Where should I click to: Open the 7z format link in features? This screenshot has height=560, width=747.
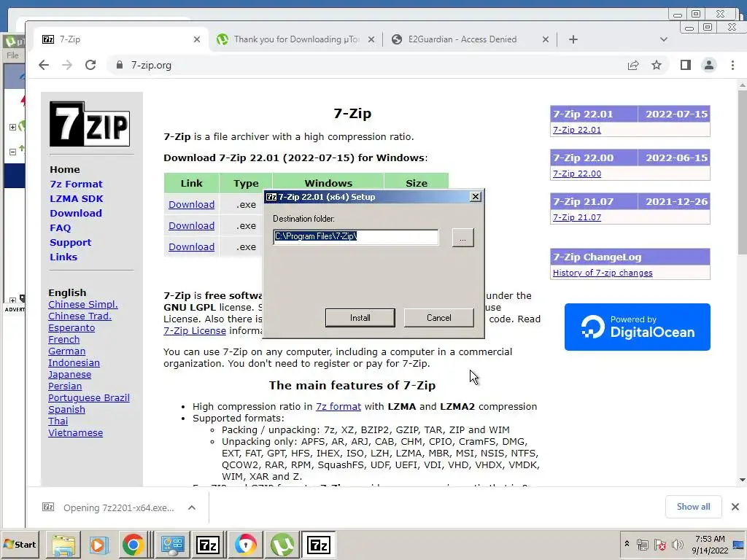pos(338,407)
